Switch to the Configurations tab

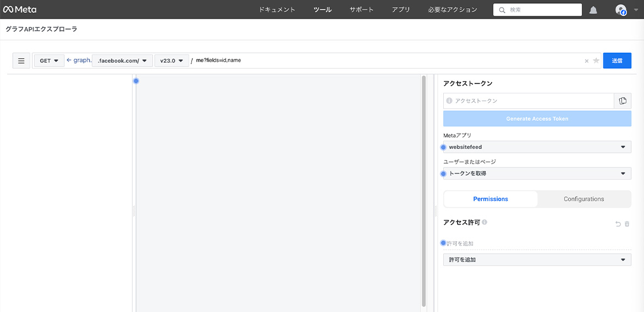tap(584, 199)
